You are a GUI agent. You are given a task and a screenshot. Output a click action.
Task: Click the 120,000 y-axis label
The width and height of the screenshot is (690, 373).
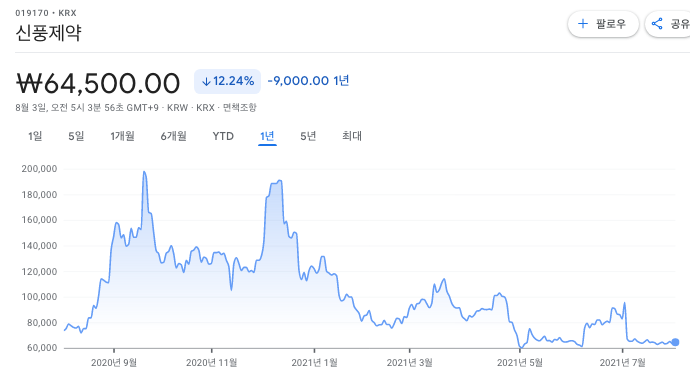coord(40,271)
